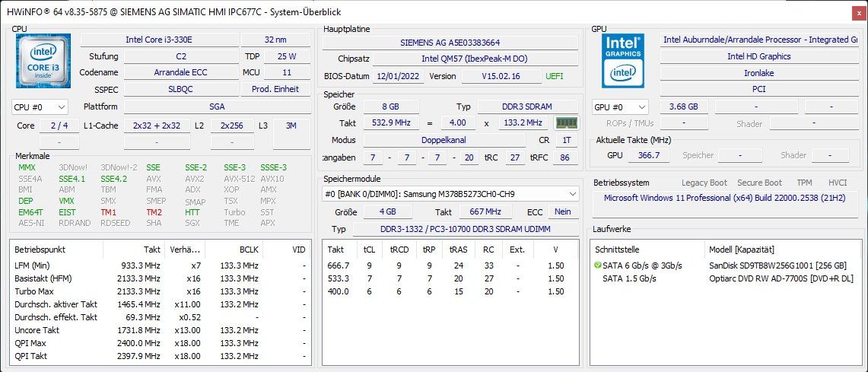The height and width of the screenshot is (372, 868).
Task: Click green check icon beside SATA 6 Gb/s
Action: pos(597,265)
